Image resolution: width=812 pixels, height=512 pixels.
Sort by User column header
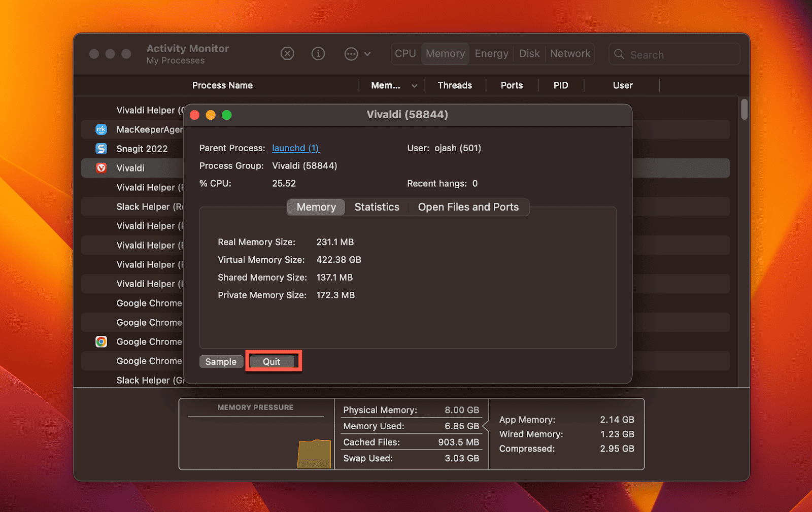coord(623,85)
